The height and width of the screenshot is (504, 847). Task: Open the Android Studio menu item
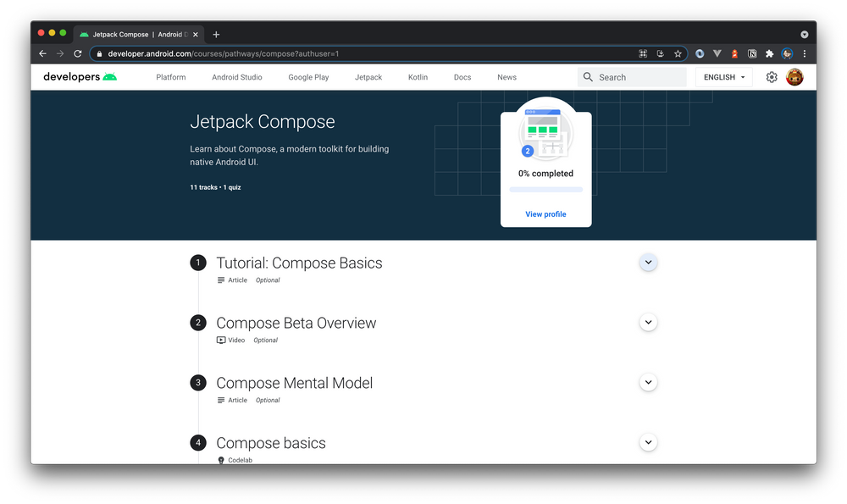point(236,77)
